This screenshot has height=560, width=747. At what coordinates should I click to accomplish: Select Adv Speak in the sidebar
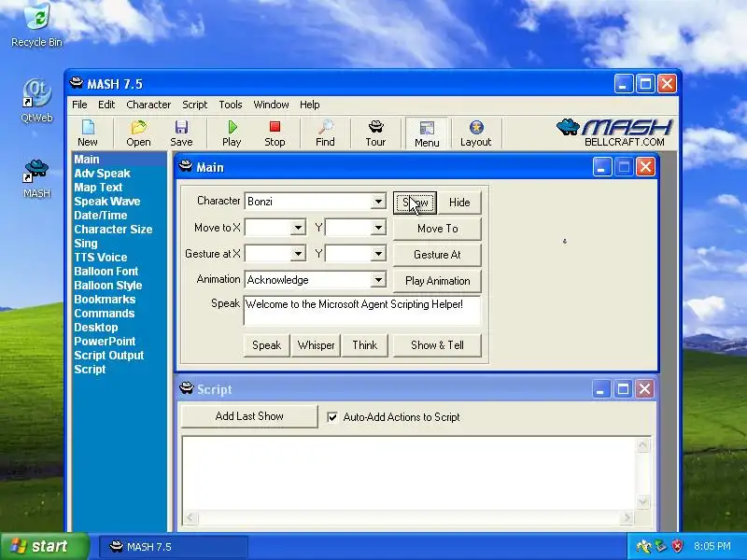coord(102,174)
